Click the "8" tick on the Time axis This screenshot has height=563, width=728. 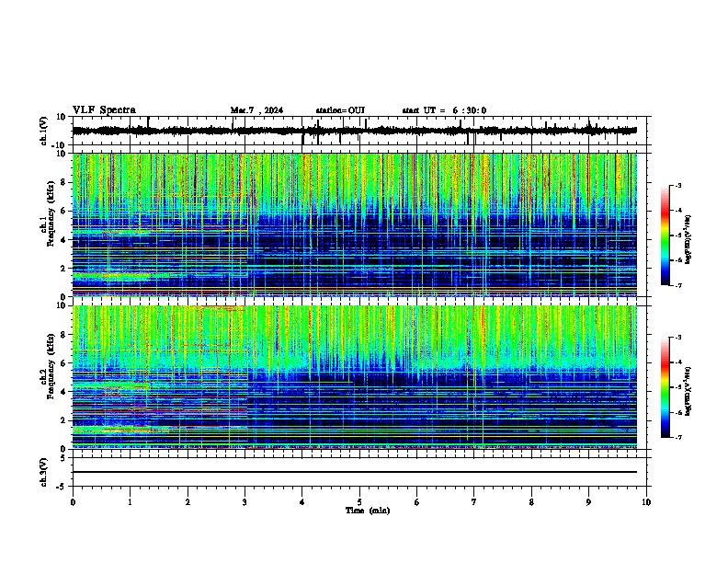click(531, 502)
